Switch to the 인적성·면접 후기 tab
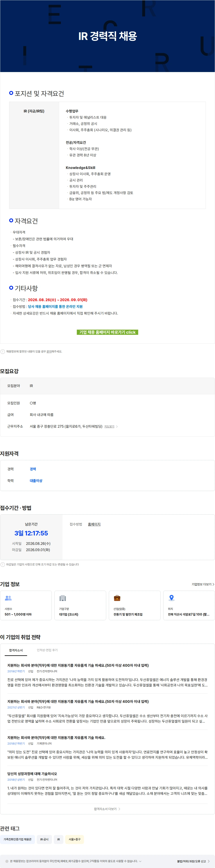The image size is (215, 868). [x=47, y=650]
